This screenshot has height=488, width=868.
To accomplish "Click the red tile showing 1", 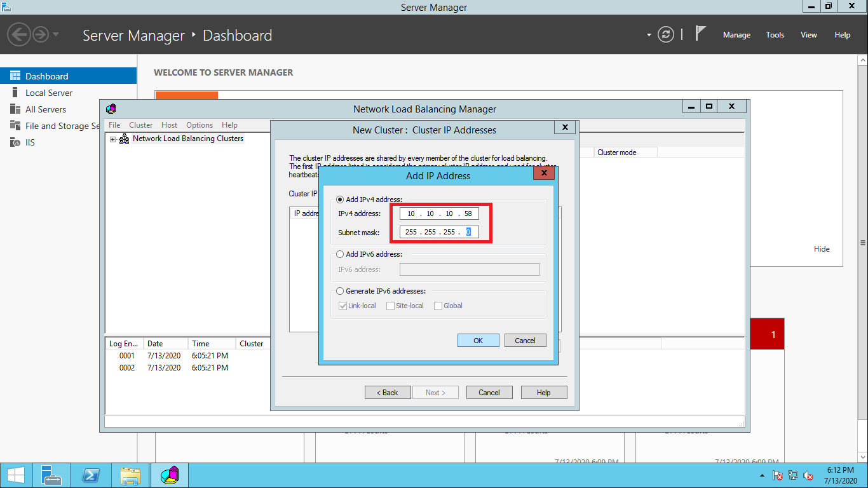I will tap(768, 334).
